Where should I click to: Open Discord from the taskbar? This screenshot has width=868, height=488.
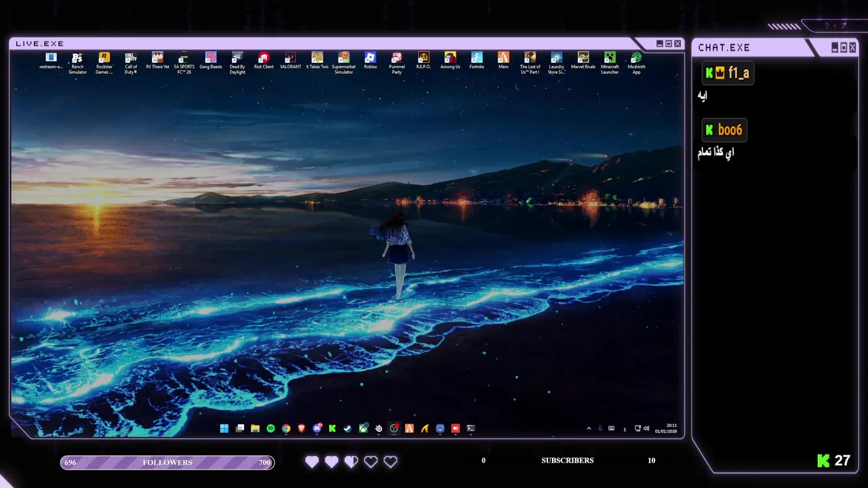coord(317,428)
